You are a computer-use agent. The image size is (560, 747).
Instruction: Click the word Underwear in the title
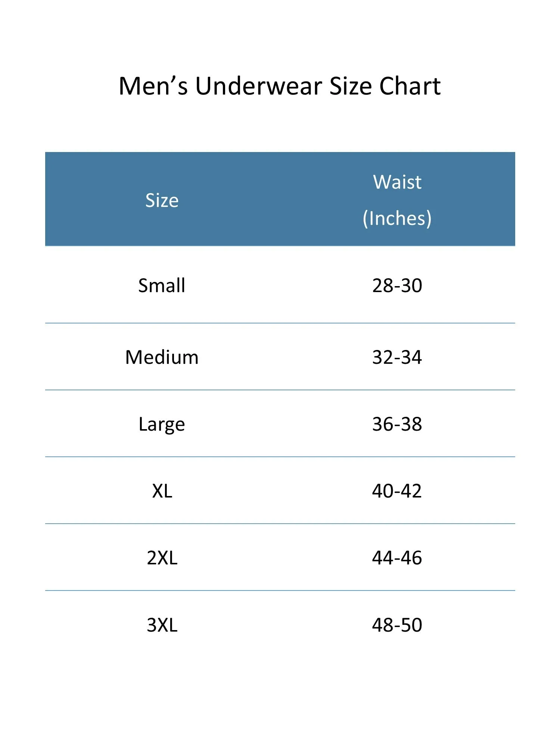coord(258,86)
